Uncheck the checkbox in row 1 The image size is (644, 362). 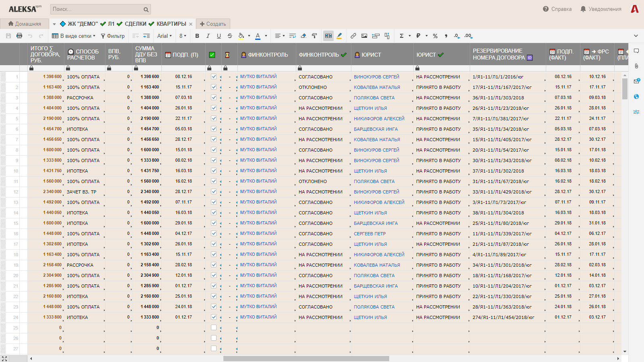214,76
